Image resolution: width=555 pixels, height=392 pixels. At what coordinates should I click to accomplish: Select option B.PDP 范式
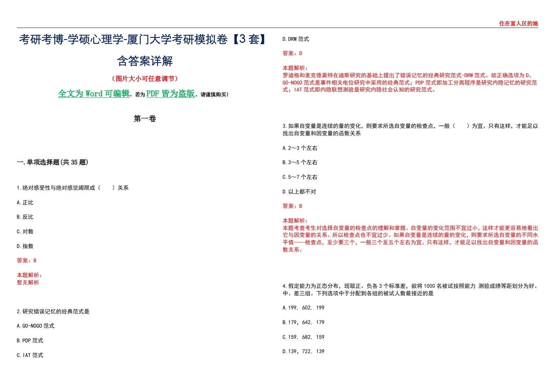(x=30, y=341)
